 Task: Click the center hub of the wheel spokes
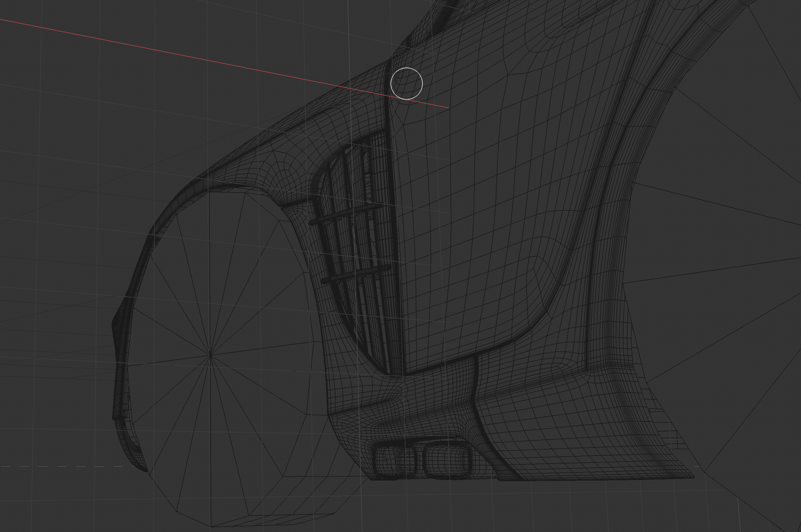pos(210,355)
